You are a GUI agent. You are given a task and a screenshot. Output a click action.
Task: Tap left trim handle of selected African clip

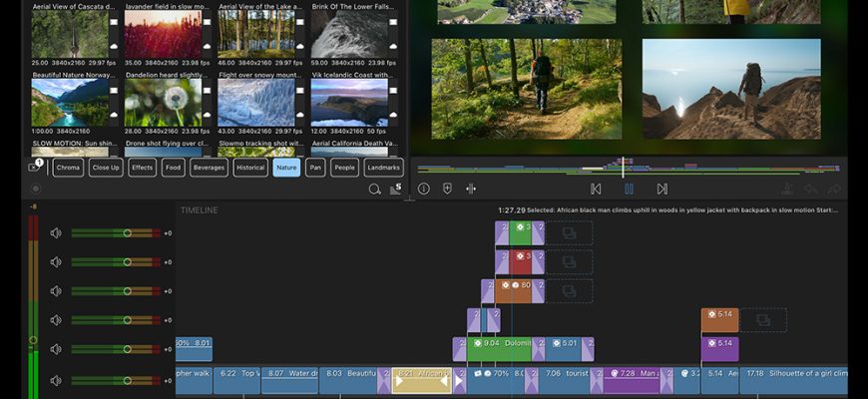(x=399, y=381)
